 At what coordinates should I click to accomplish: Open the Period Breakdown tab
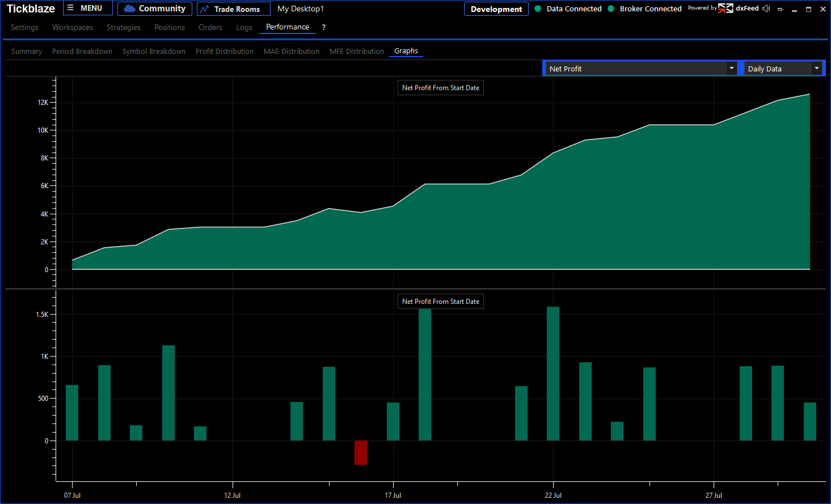82,52
